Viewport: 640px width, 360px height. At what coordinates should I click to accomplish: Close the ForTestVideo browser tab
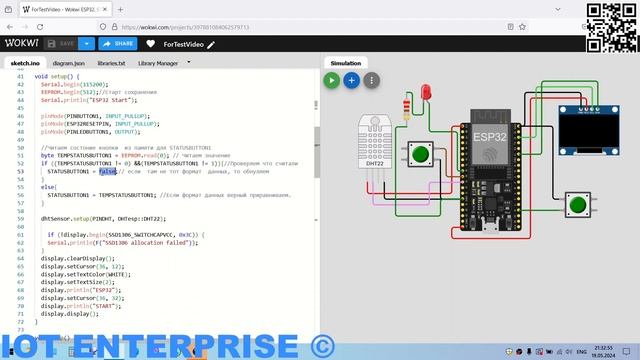105,9
